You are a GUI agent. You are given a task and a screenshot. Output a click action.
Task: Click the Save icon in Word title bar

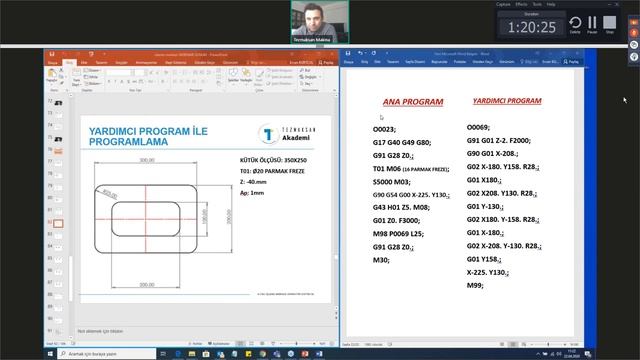[348, 53]
